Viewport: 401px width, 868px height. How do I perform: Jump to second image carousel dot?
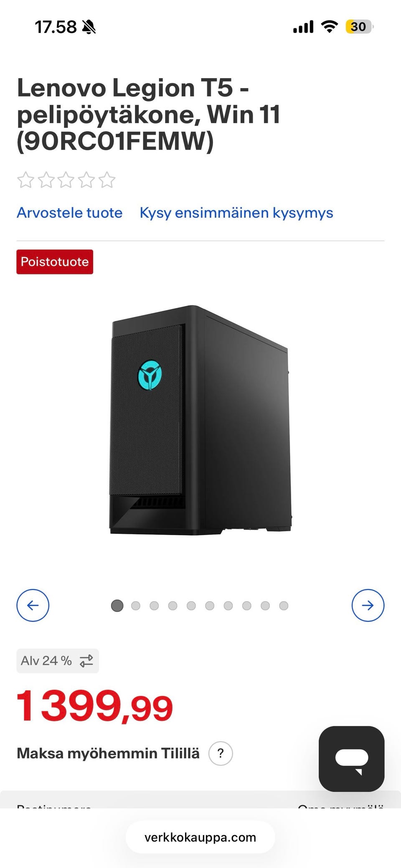pyautogui.click(x=136, y=606)
